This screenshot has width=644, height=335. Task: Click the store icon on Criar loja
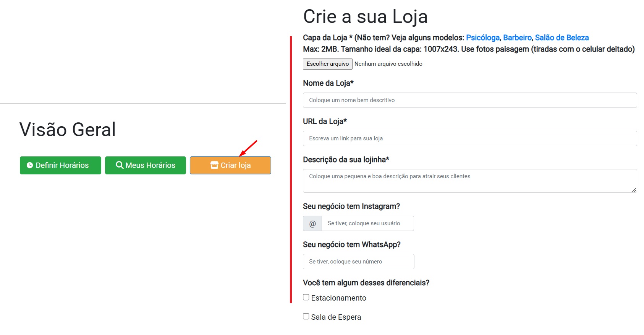coord(215,165)
